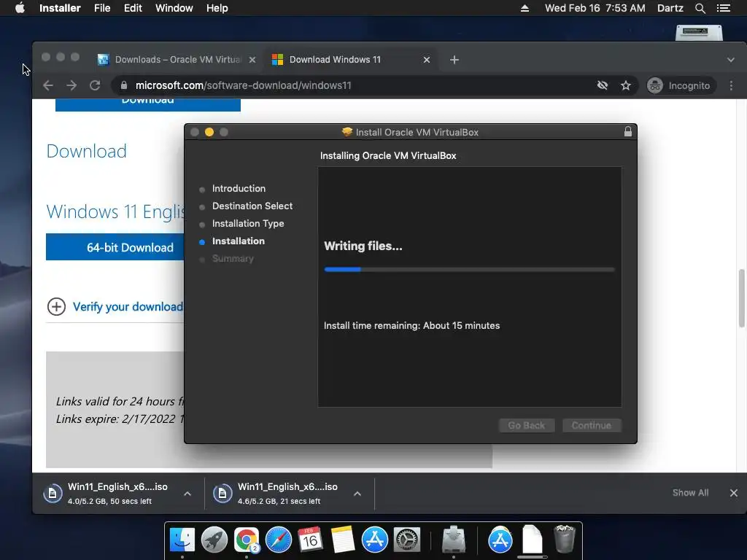This screenshot has height=560, width=747.
Task: Open Google Chrome from the Dock
Action: click(x=247, y=540)
